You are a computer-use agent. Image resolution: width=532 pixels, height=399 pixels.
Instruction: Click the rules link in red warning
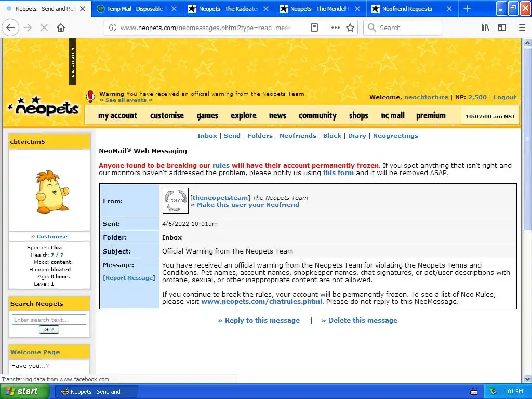pos(221,166)
